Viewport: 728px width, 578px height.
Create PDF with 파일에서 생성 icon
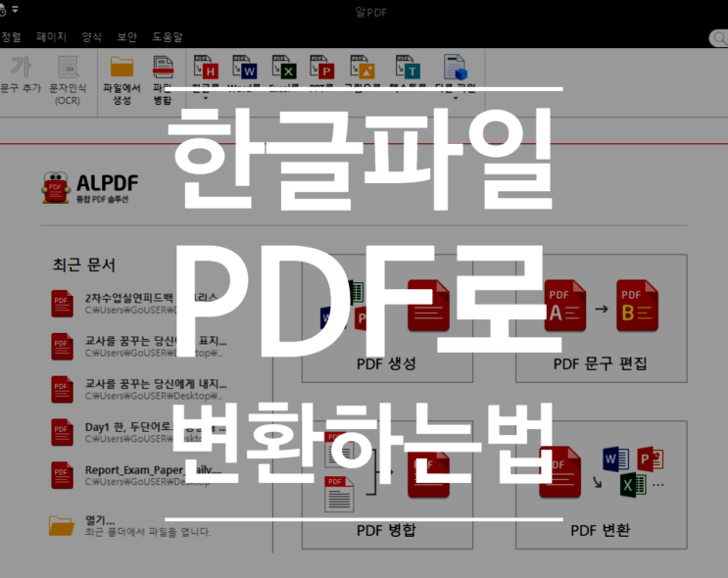point(121,80)
